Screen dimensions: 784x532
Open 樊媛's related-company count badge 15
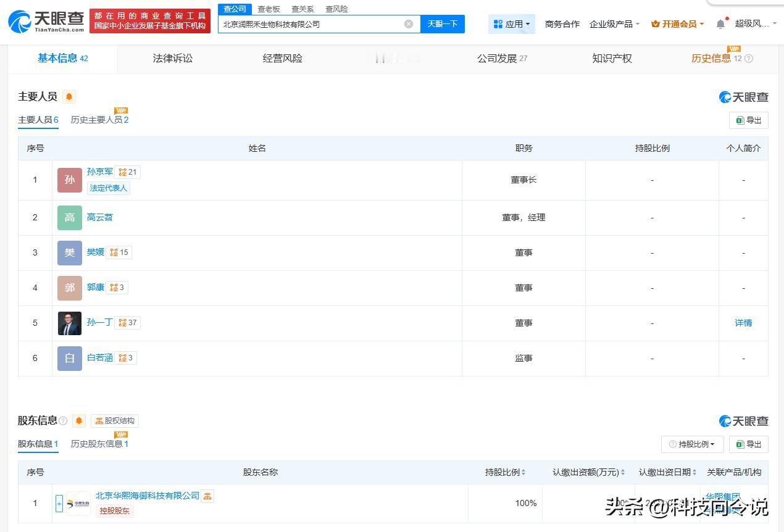[x=119, y=252]
